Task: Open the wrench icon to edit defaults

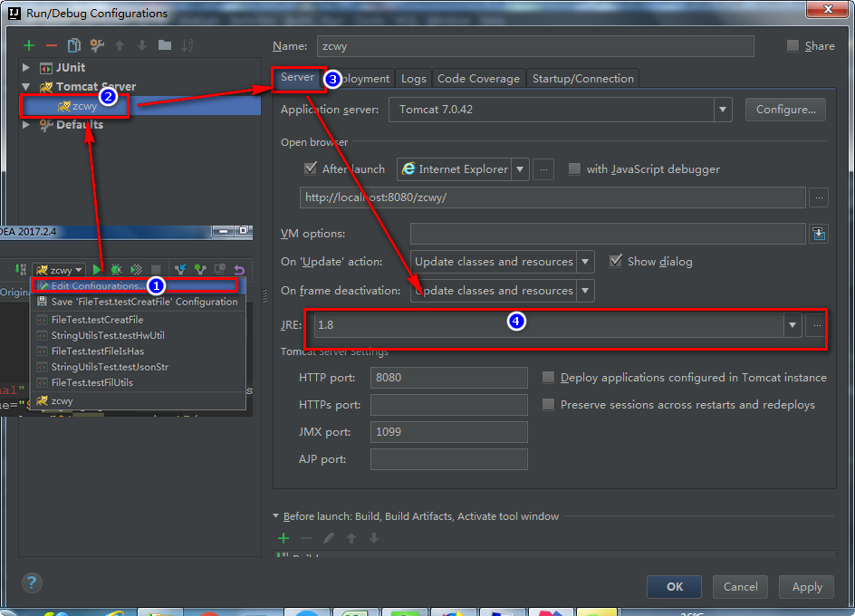Action: point(97,45)
